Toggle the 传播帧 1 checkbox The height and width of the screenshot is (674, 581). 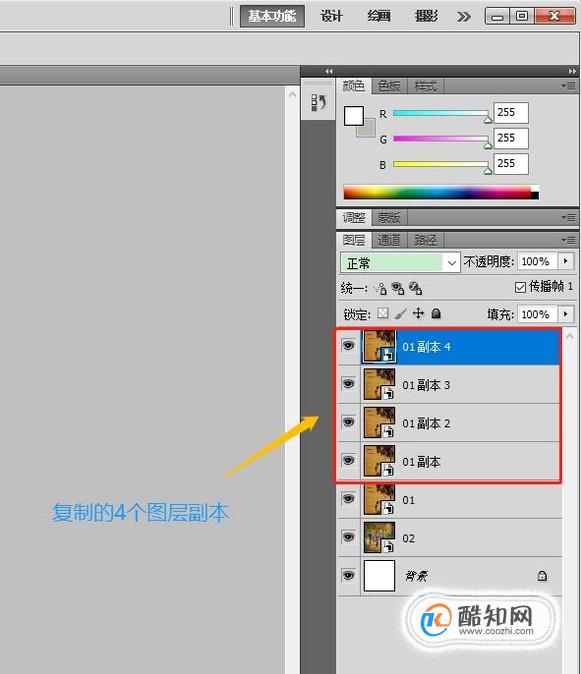click(520, 287)
